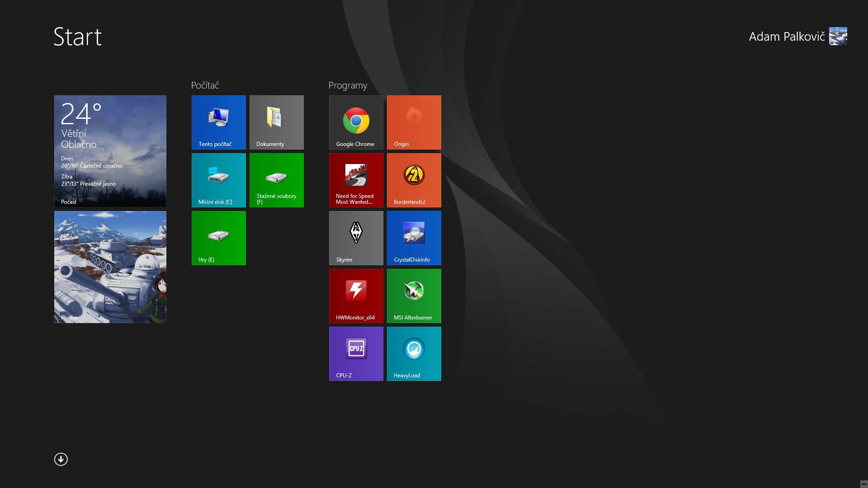Open the Google Chrome tile
868x488 pixels.
pos(356,122)
